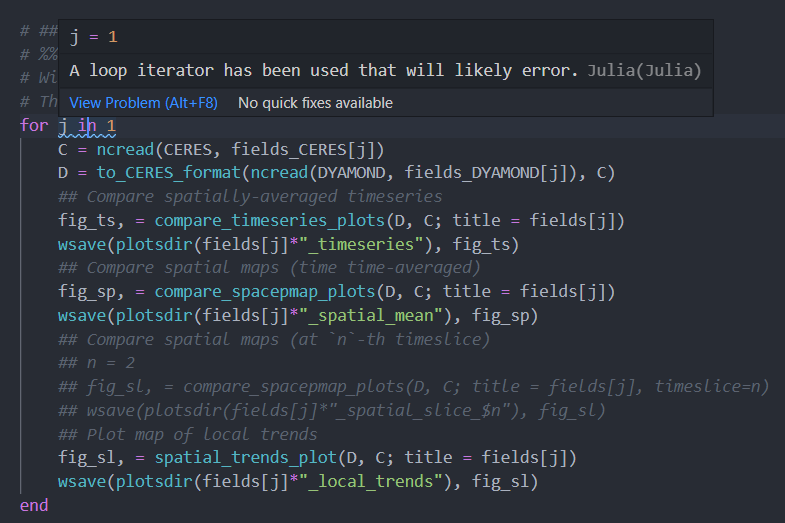Image resolution: width=785 pixels, height=523 pixels.
Task: Open the View Problem (Alt+F8) link
Action: (x=143, y=103)
